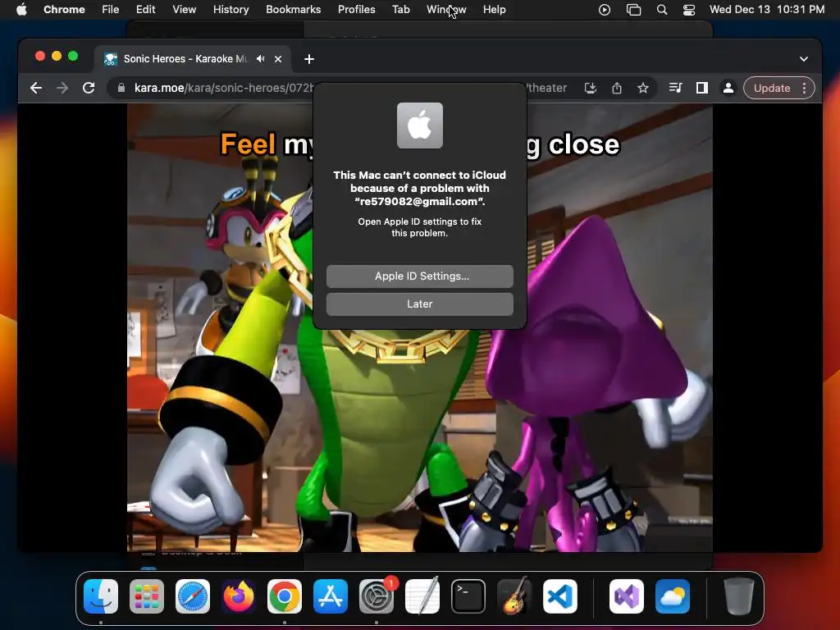Reload the kara.moe page
Screen dimensions: 840x630
pos(89,88)
